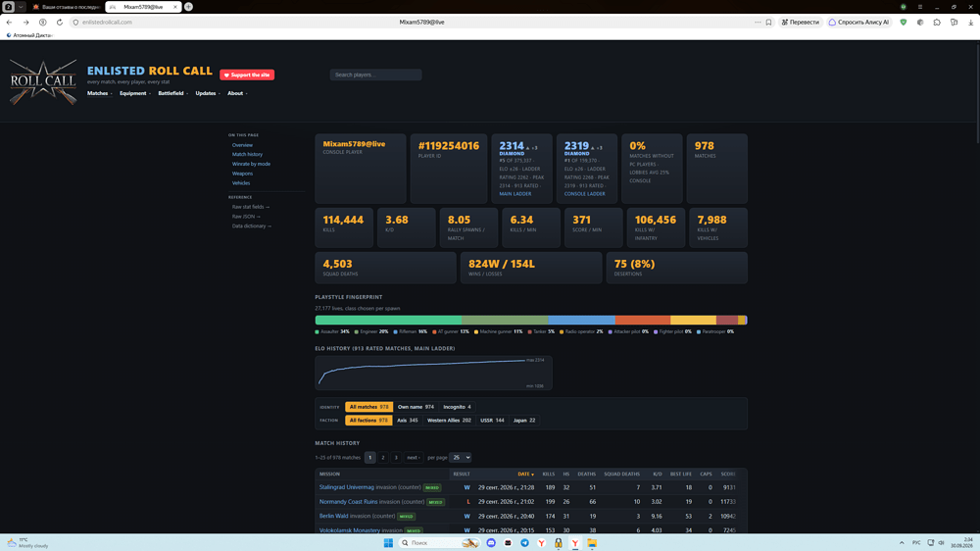Open the Console Ladder link
980x551 pixels.
click(584, 194)
